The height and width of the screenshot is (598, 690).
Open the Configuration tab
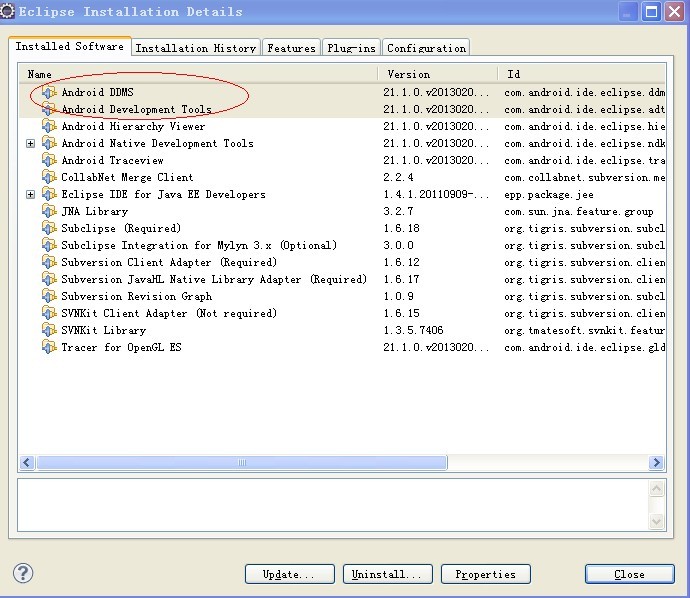[x=426, y=48]
